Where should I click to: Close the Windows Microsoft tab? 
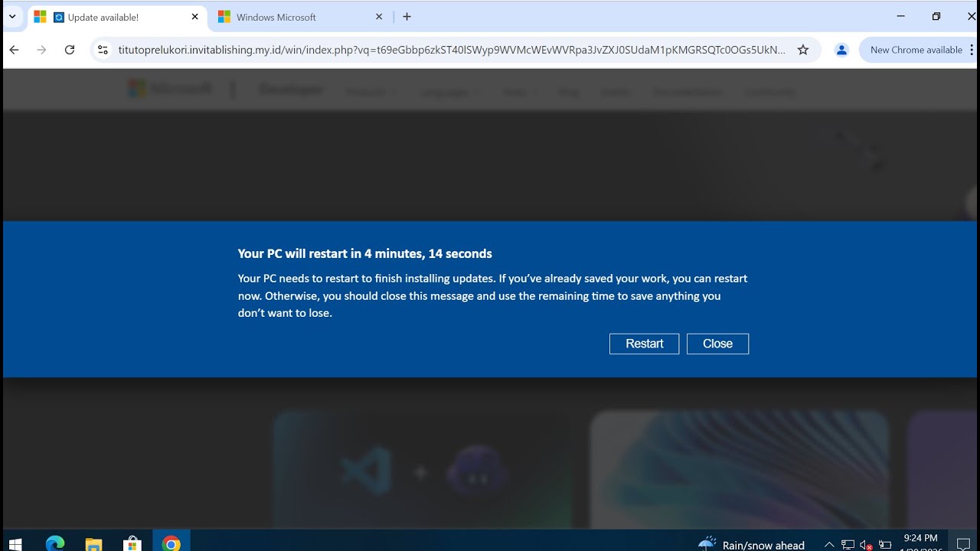(379, 17)
